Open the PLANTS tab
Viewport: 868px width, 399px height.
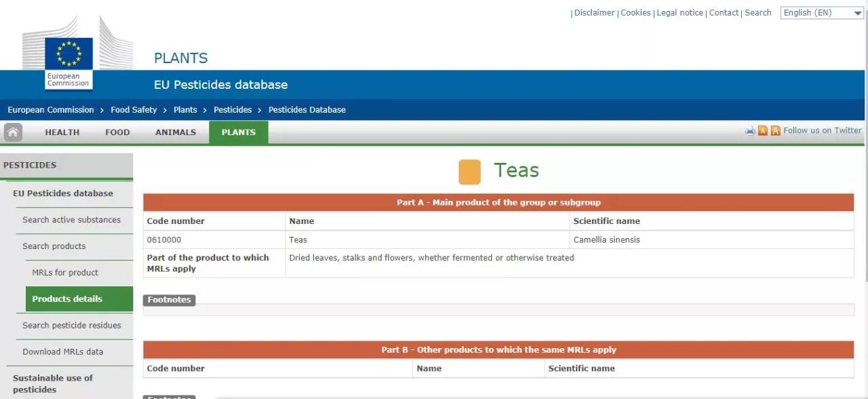[238, 132]
